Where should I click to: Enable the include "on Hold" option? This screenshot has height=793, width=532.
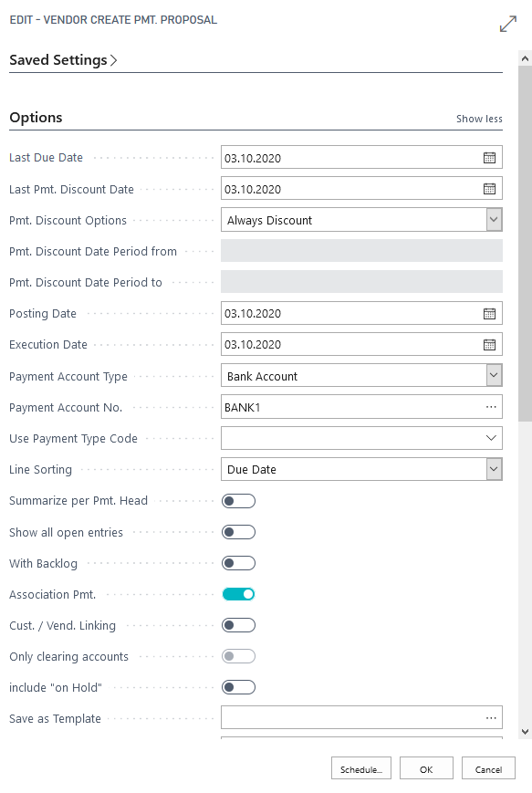click(238, 686)
